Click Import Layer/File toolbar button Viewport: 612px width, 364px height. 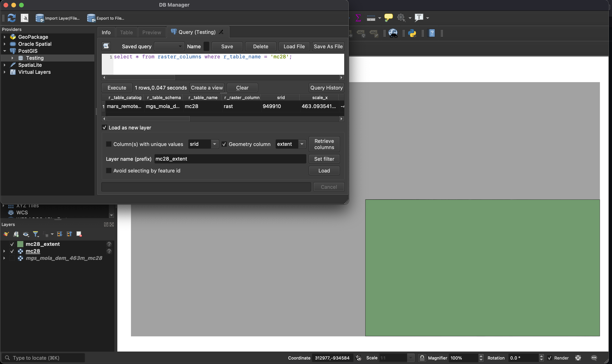[57, 18]
